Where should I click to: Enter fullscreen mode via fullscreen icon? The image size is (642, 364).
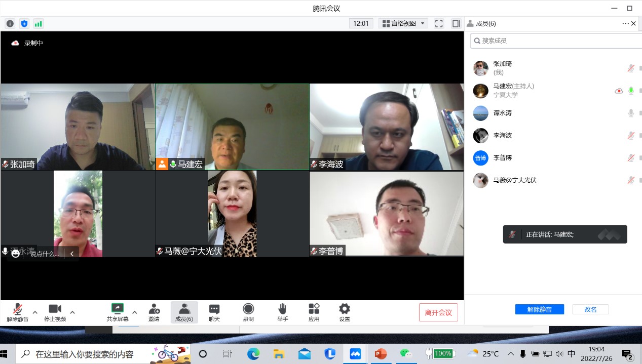click(x=439, y=24)
